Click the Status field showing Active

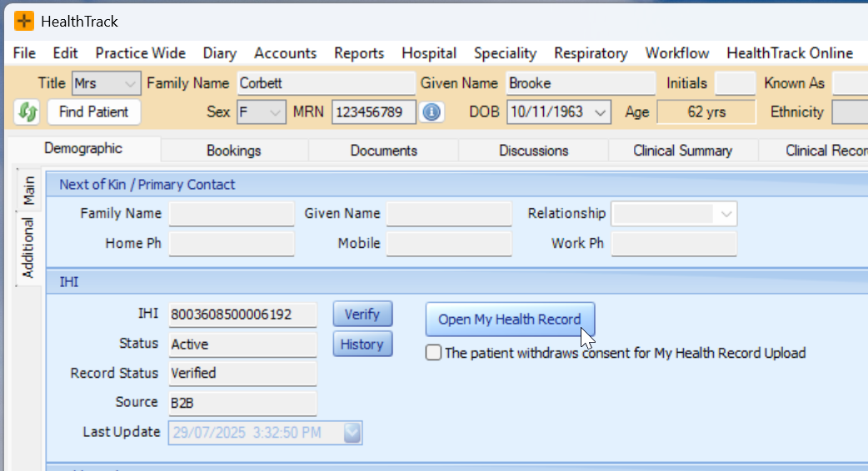[x=242, y=345]
